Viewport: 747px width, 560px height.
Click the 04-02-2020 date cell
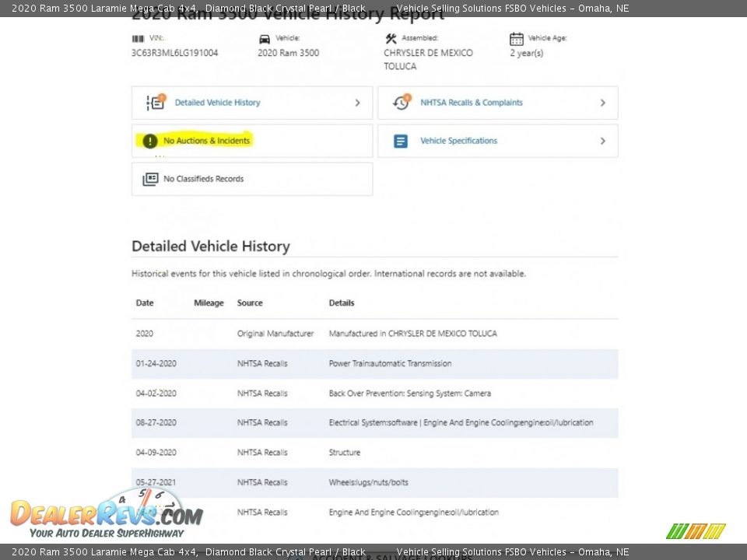[156, 394]
